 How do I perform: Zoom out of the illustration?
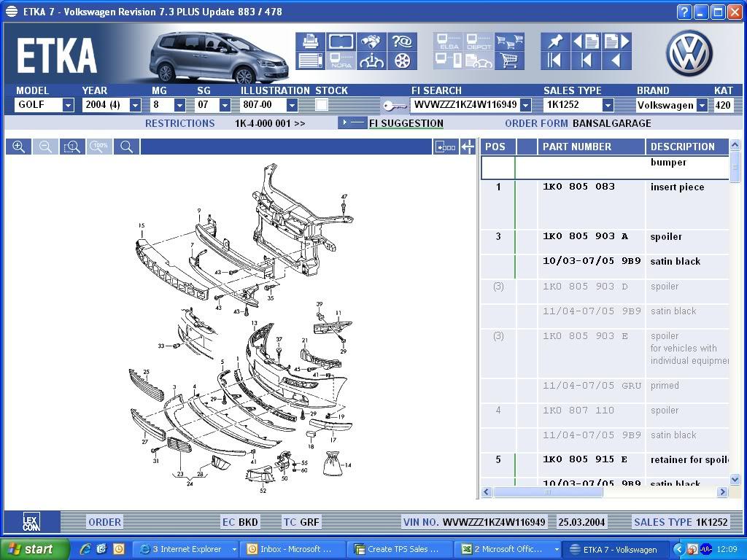coord(45,147)
